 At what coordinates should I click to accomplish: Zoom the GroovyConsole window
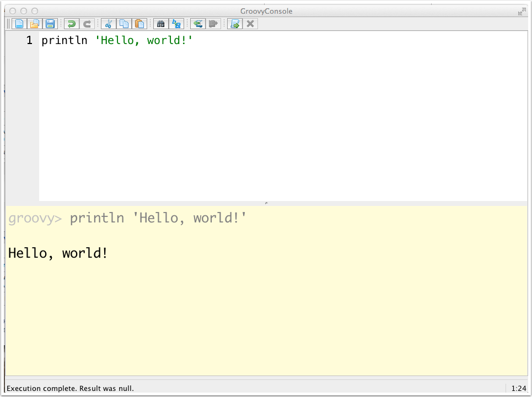pyautogui.click(x=35, y=11)
